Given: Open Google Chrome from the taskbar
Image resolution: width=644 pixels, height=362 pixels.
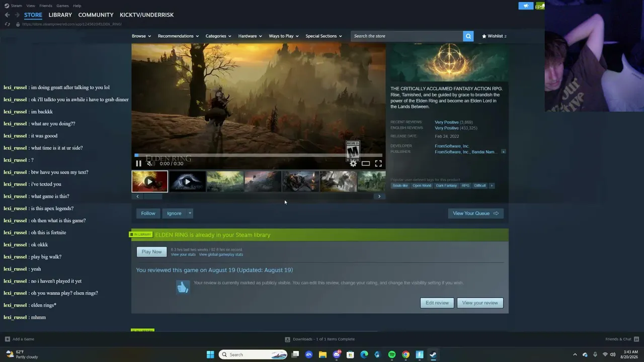Looking at the screenshot, I should coord(406,354).
